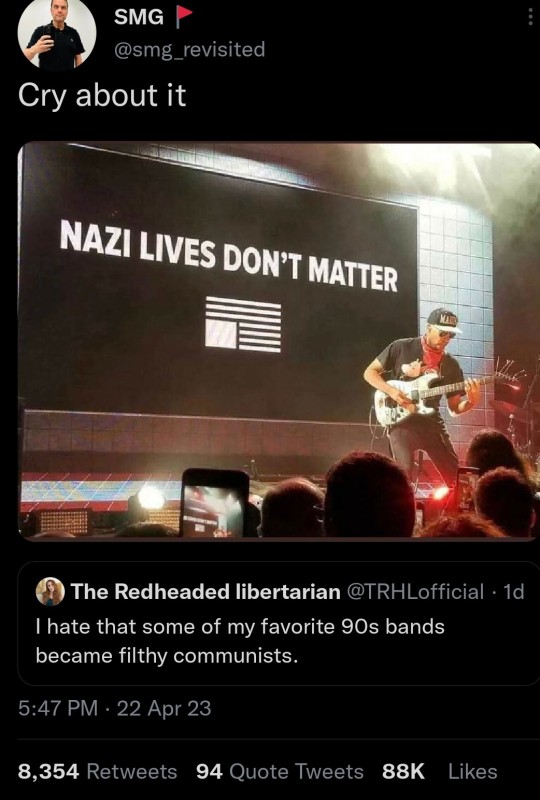540x800 pixels.
Task: Click the quoted text about 90s bands
Action: click(x=240, y=641)
